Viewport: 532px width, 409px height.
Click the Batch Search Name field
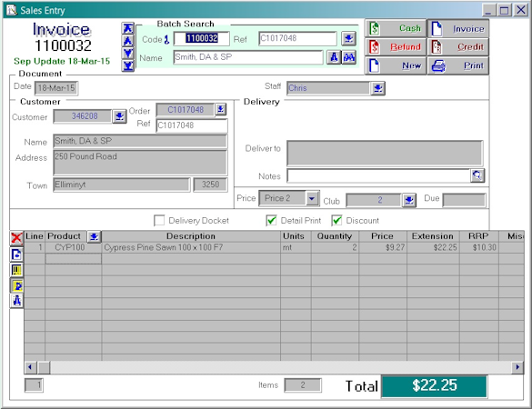pyautogui.click(x=248, y=57)
